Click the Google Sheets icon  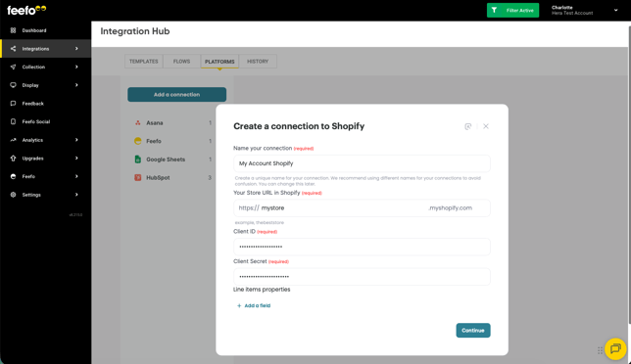tap(137, 159)
